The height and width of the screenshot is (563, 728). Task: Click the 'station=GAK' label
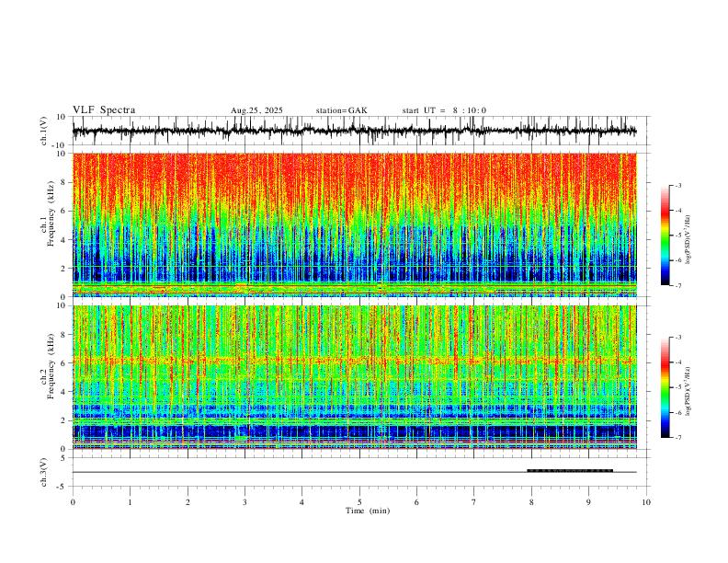[342, 110]
